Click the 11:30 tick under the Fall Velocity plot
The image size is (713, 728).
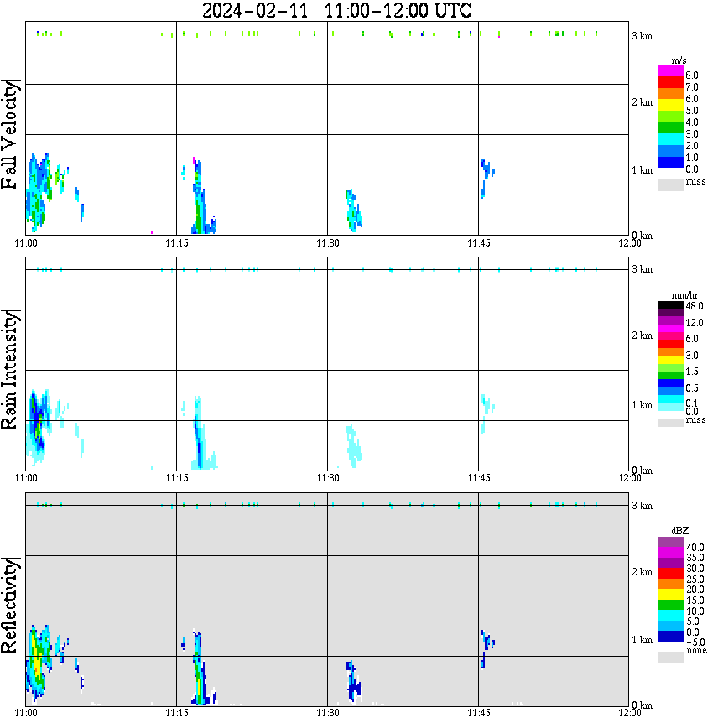click(x=328, y=243)
